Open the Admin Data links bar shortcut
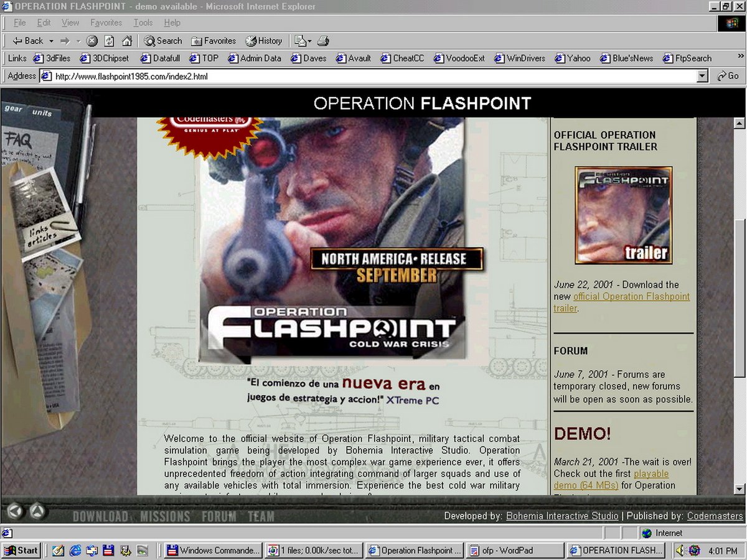 pos(255,58)
